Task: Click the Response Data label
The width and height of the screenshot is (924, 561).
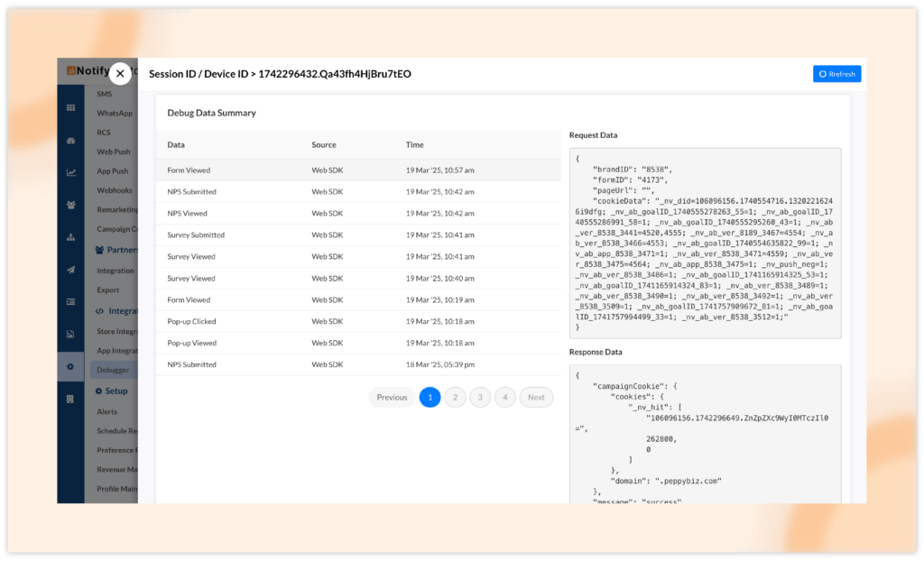Action: click(596, 352)
